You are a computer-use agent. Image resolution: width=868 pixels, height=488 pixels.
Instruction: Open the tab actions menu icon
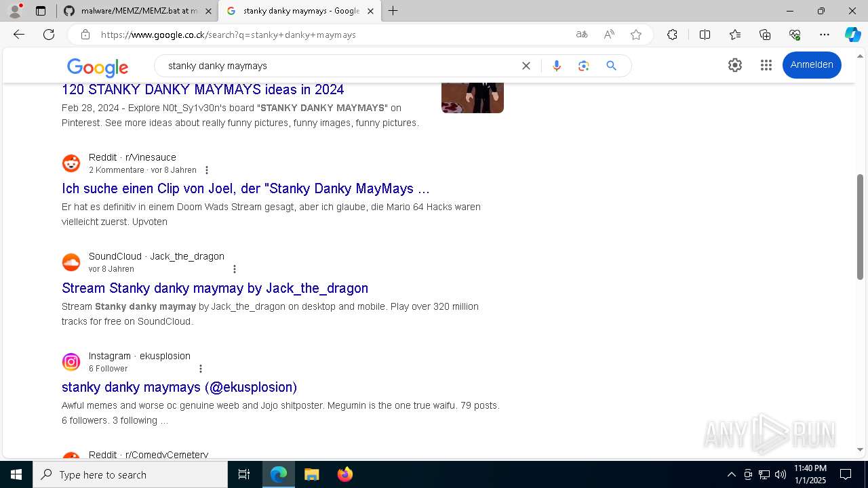pos(41,11)
